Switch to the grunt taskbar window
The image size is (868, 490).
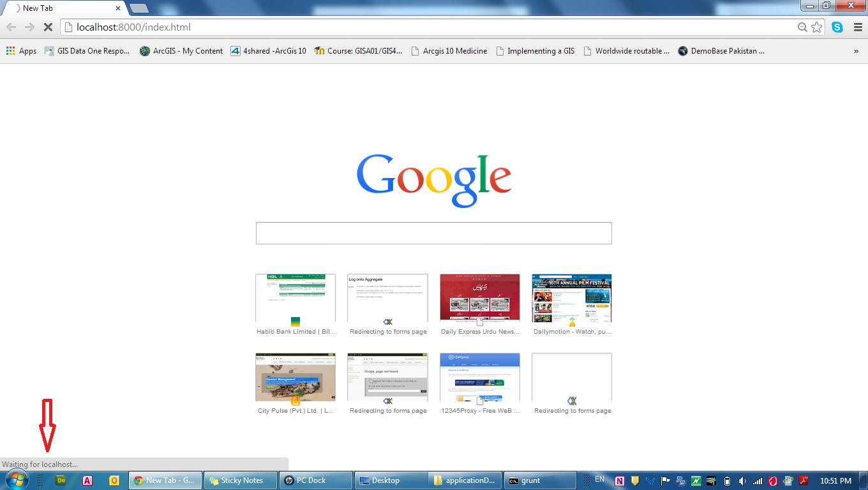tap(539, 480)
